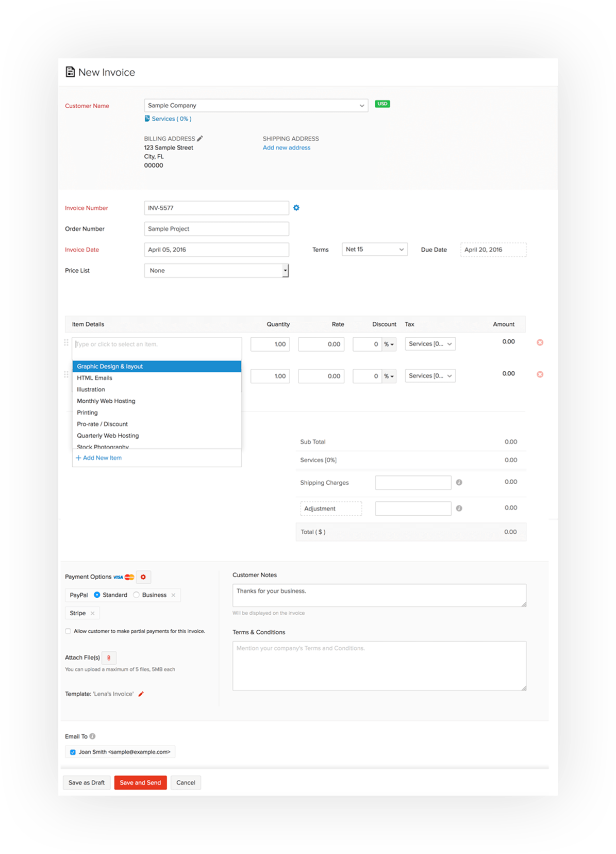
Task: Click the pencil icon beside Billing Address
Action: click(x=200, y=138)
